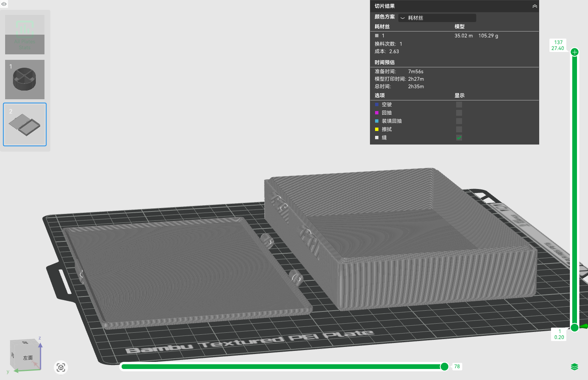This screenshot has width=588, height=380.
Task: Enable the 空驶 display checkbox
Action: pos(459,105)
